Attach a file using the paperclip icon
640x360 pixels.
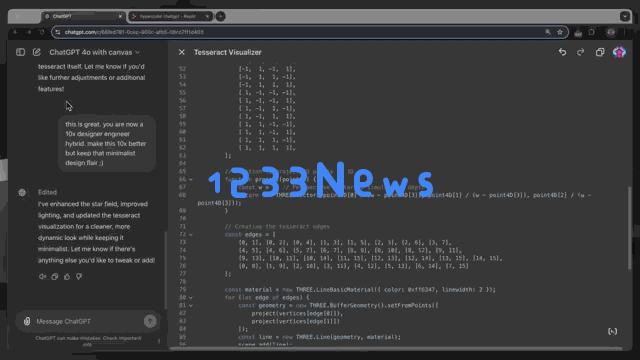(27, 321)
